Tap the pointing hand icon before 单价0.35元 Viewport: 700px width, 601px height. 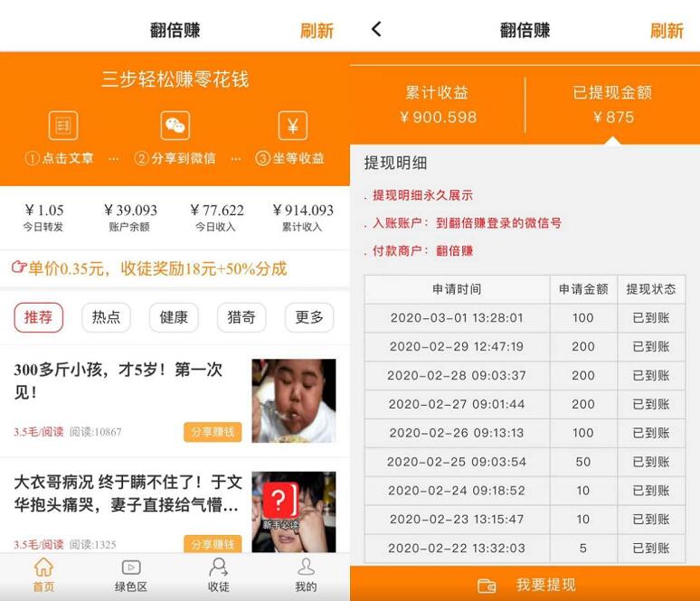[18, 268]
